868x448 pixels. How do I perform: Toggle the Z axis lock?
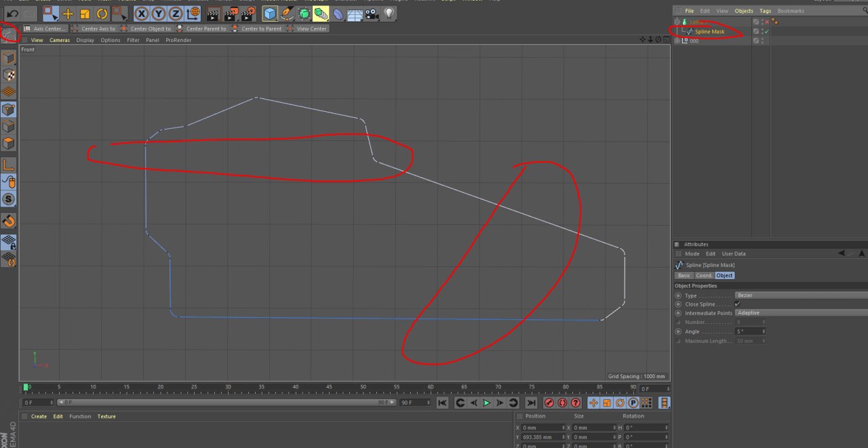tap(176, 13)
